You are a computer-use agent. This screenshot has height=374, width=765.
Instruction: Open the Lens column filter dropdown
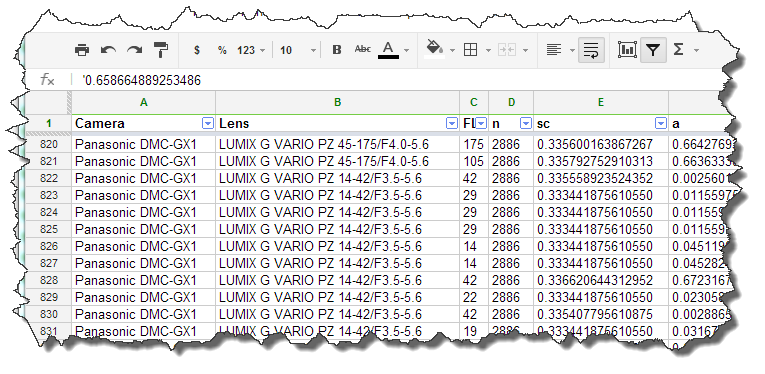tap(452, 124)
